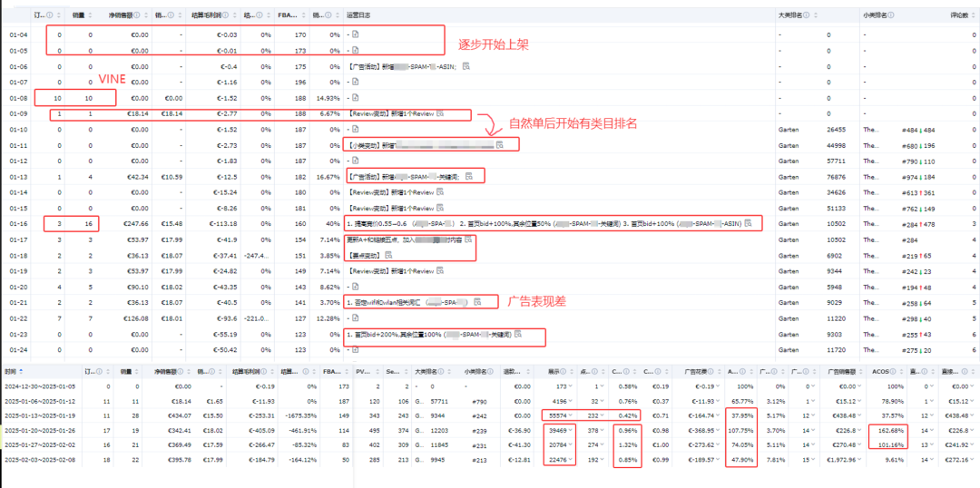The height and width of the screenshot is (488, 980).
Task: Click the 162.68% ACOS value
Action: pyautogui.click(x=891, y=430)
